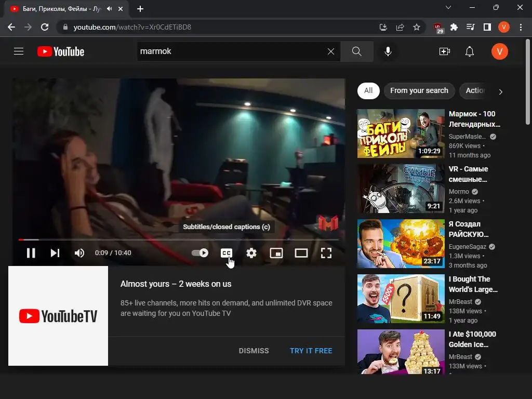Open I Bought The World's Largest video

click(x=473, y=284)
